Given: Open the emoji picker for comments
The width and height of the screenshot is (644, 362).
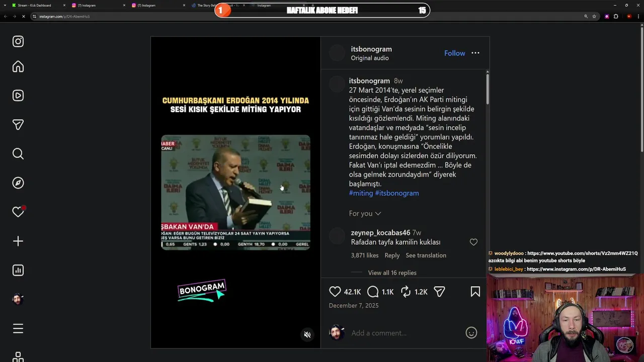Looking at the screenshot, I should [x=471, y=333].
